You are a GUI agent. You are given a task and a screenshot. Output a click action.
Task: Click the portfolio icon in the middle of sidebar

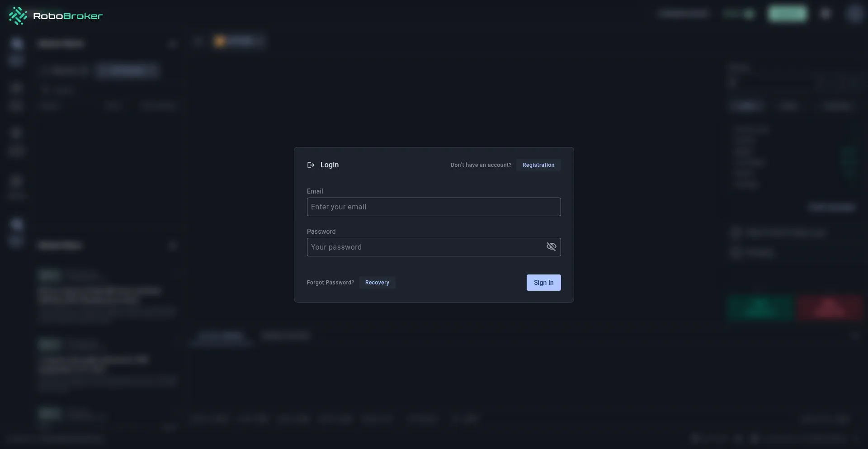click(16, 132)
